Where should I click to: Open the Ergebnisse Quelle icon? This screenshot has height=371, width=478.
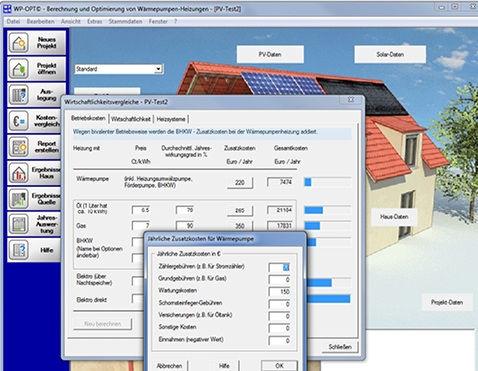19,199
